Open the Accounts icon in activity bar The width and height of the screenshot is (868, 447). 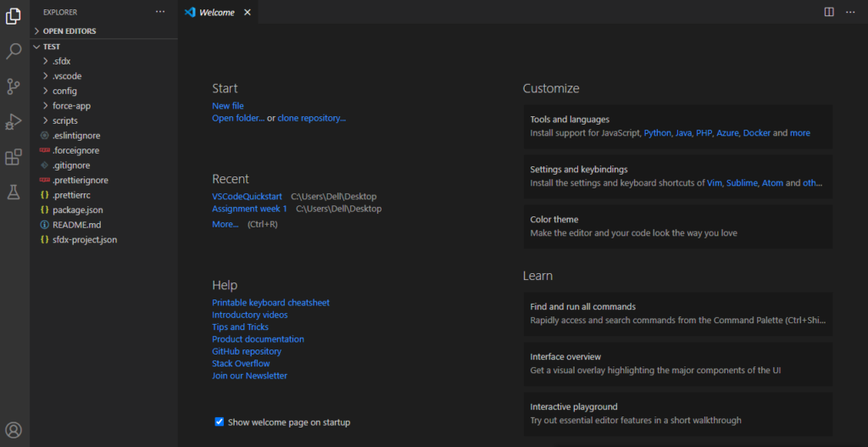(x=14, y=430)
